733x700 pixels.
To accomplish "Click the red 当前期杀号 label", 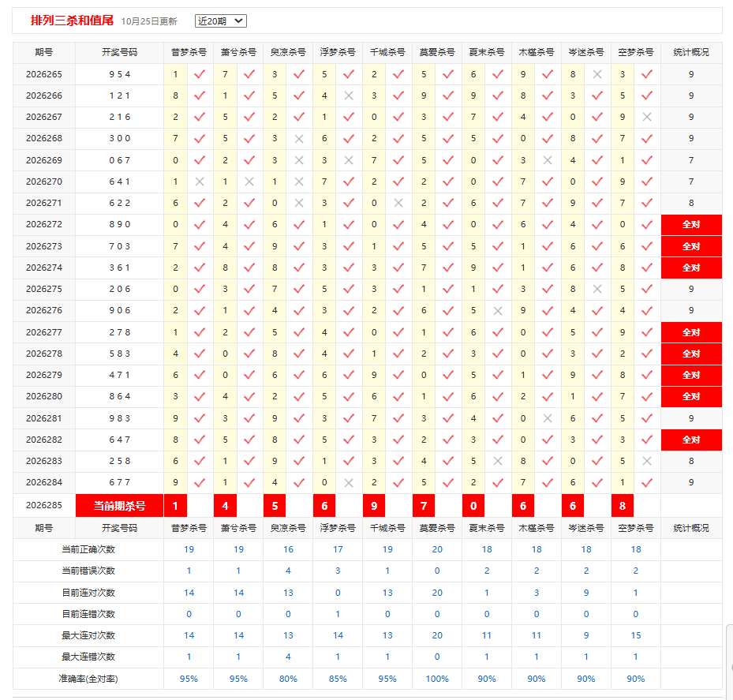I will (x=120, y=506).
